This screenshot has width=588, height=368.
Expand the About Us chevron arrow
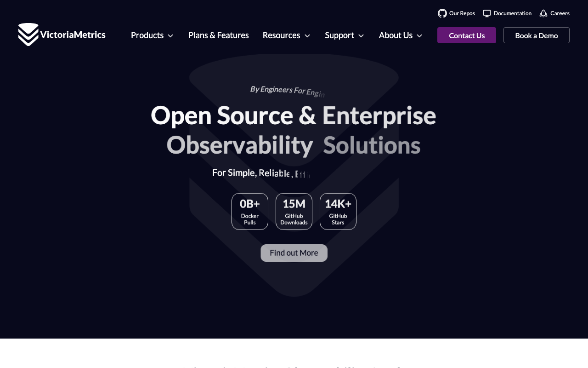click(419, 36)
